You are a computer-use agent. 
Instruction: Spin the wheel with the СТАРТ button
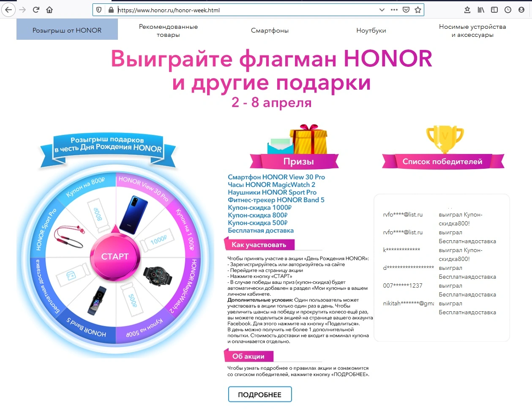115,256
